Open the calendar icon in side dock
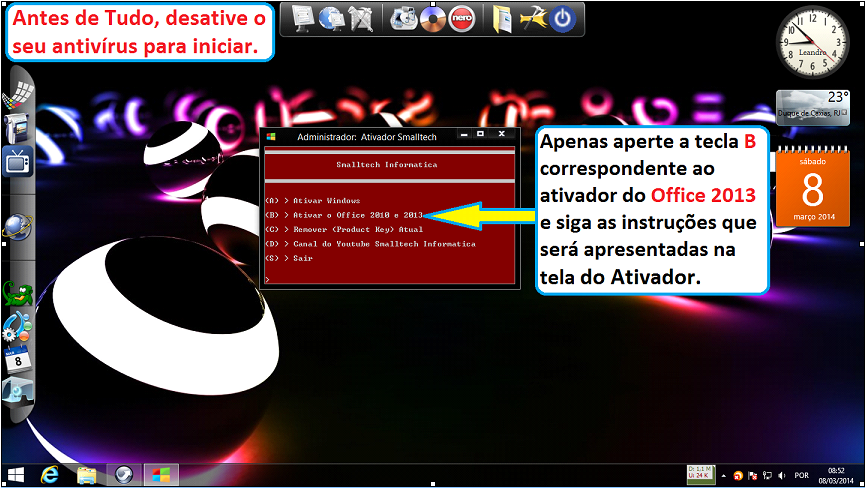The image size is (865, 488). tap(17, 360)
